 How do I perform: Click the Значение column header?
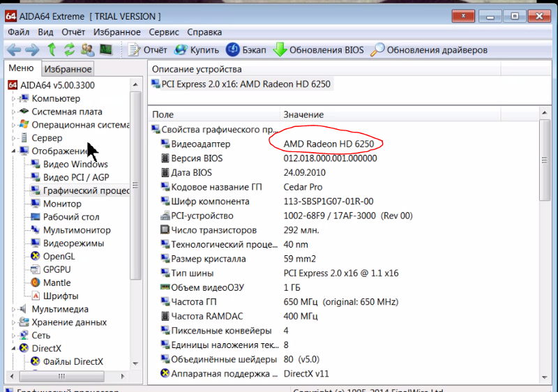(x=390, y=114)
